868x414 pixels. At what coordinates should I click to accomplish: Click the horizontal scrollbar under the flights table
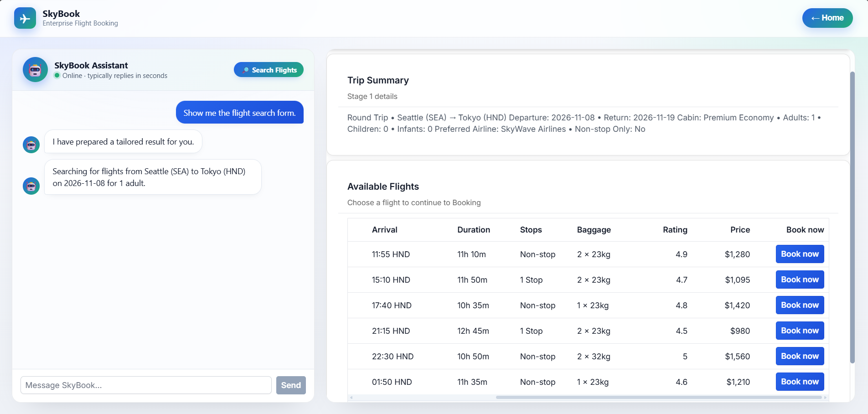(659, 398)
